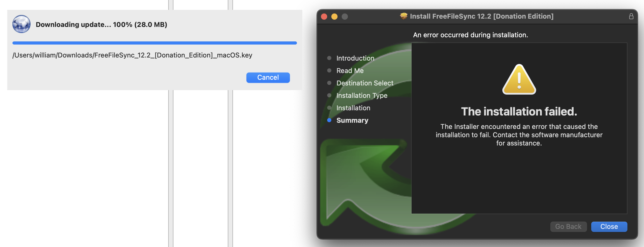Click the installer error description paragraph
644x247 pixels.
coord(519,135)
